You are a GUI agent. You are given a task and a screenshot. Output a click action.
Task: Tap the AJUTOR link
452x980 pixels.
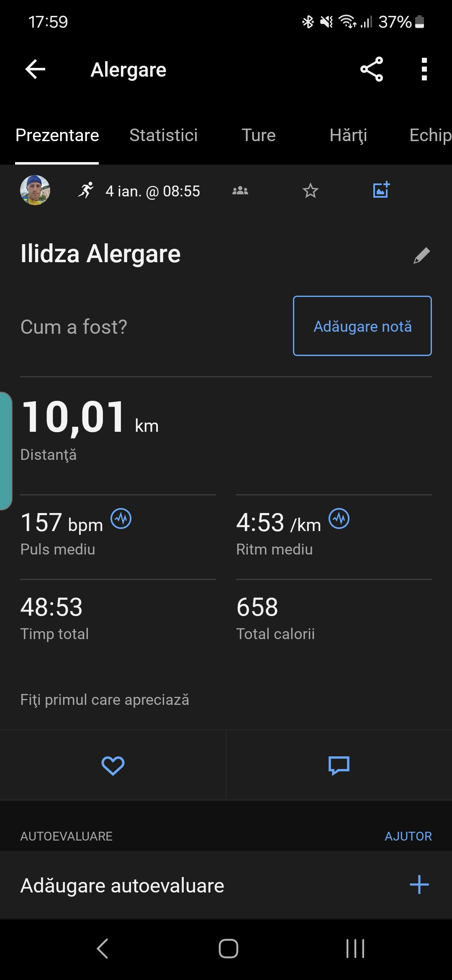click(408, 836)
